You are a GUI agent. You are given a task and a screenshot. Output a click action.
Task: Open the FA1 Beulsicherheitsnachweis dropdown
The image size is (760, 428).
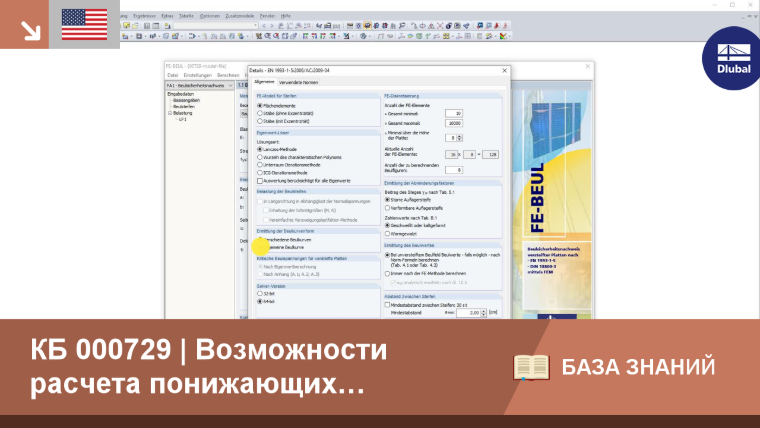(x=230, y=85)
